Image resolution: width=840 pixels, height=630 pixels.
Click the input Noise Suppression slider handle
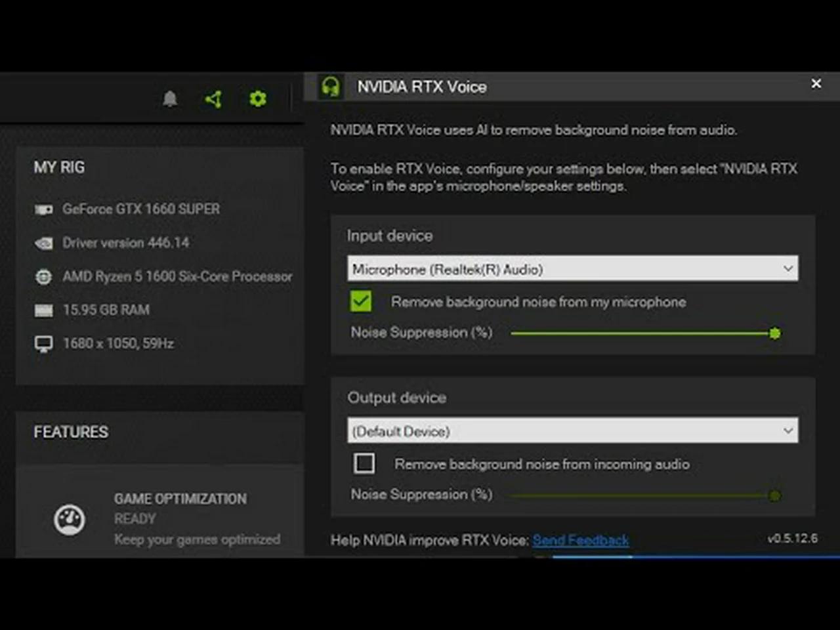[x=775, y=333]
